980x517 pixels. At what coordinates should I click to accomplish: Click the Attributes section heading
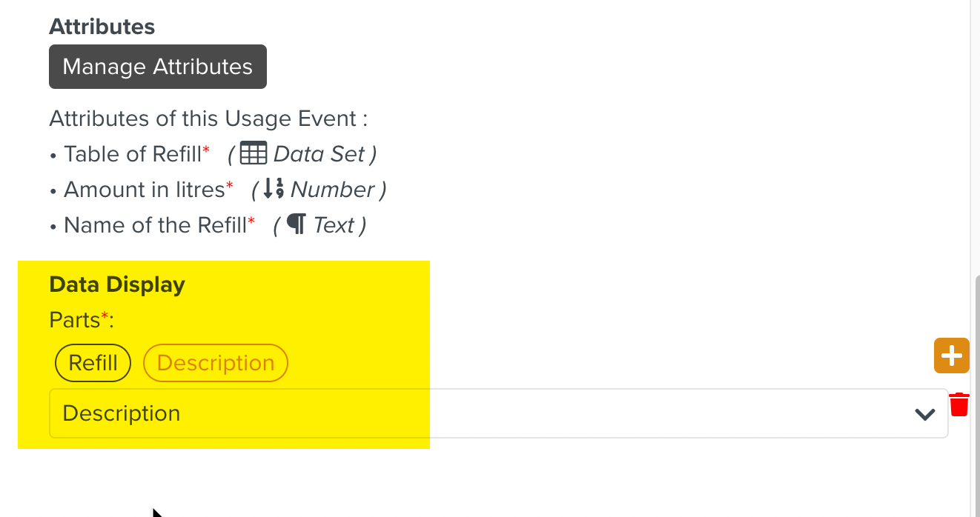(x=102, y=27)
